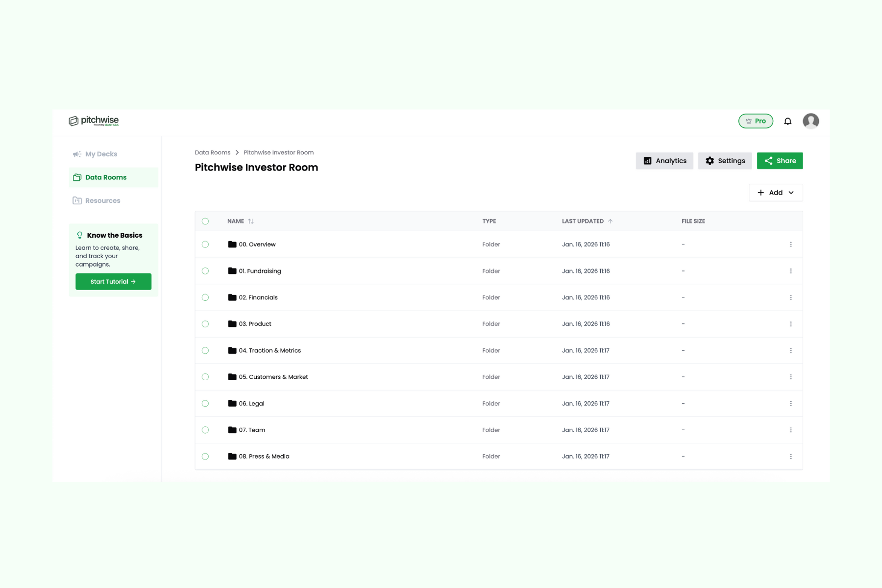This screenshot has width=882, height=588.
Task: Select the 02. Financials folder checkbox
Action: point(205,297)
